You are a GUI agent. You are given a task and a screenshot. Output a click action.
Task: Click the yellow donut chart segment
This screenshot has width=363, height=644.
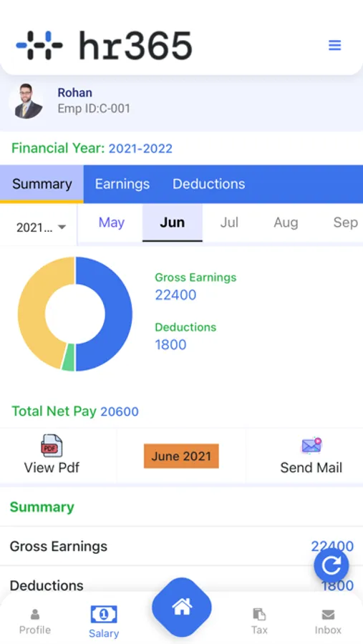click(32, 309)
